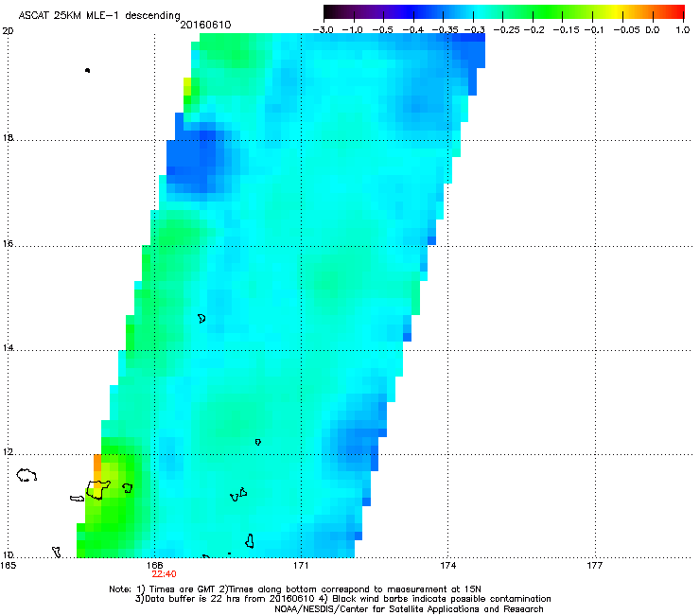Select the latitude label 20 on left axis
The width and height of the screenshot is (700, 615).
tap(8, 31)
